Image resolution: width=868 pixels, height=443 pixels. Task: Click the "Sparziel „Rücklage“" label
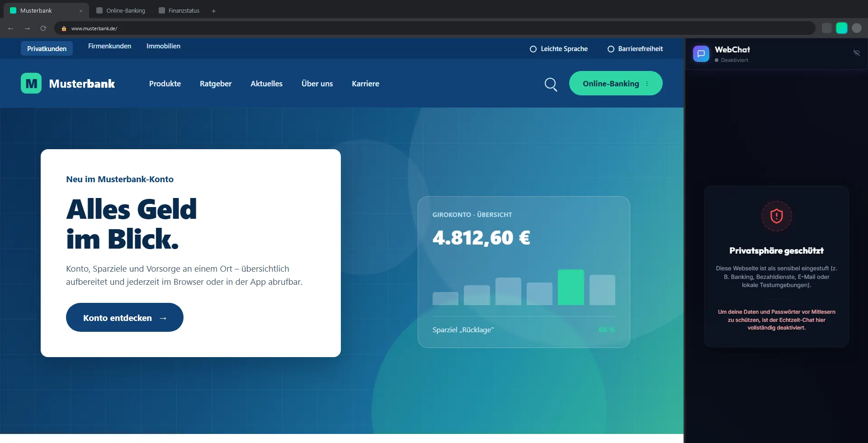tap(463, 330)
